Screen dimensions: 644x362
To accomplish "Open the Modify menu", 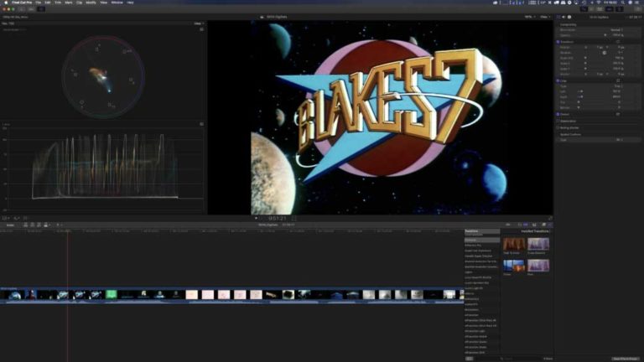I will point(91,3).
